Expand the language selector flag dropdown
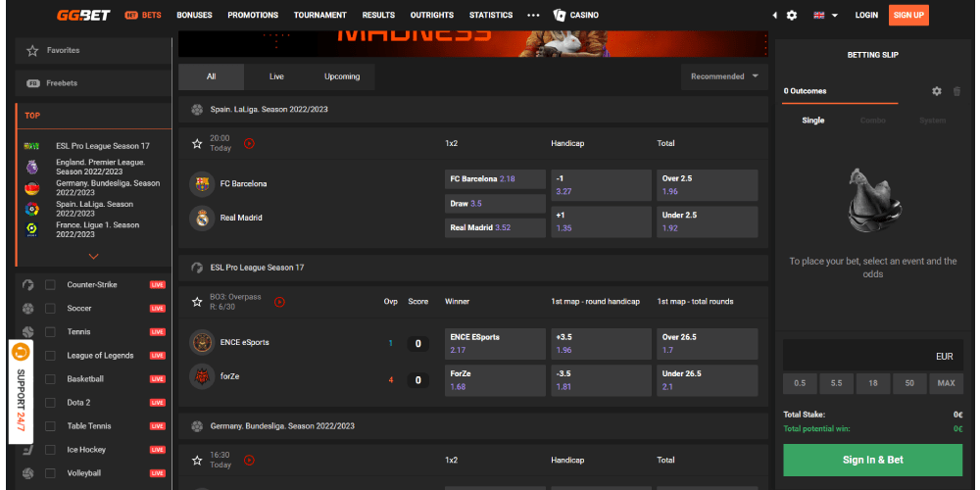The image size is (980, 490). (825, 16)
